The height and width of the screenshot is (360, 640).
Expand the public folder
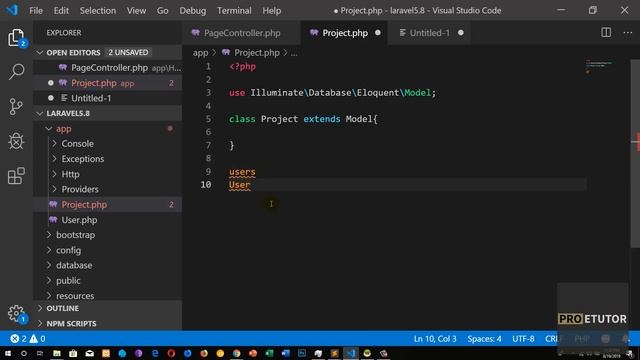[x=49, y=280]
